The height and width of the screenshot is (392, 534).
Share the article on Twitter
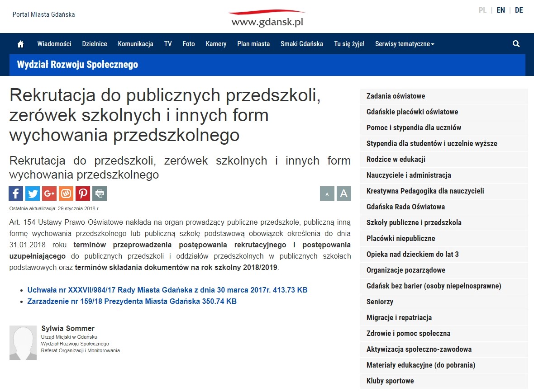(x=33, y=194)
